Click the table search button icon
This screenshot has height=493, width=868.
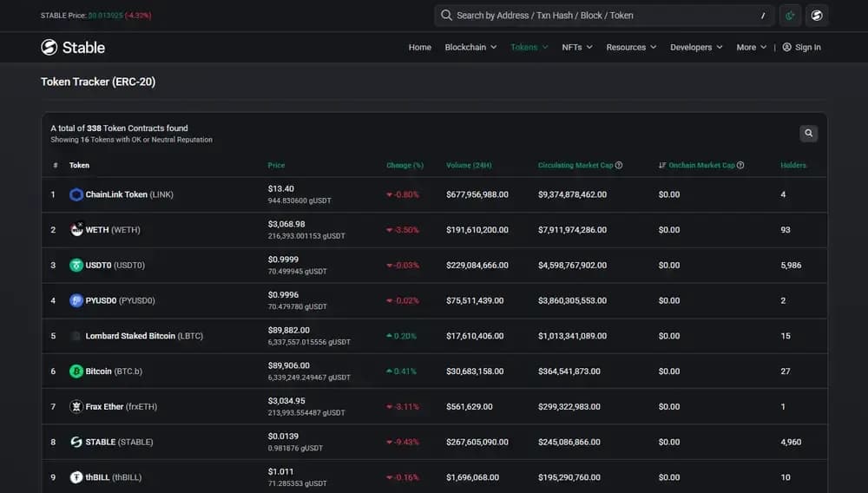pos(809,134)
